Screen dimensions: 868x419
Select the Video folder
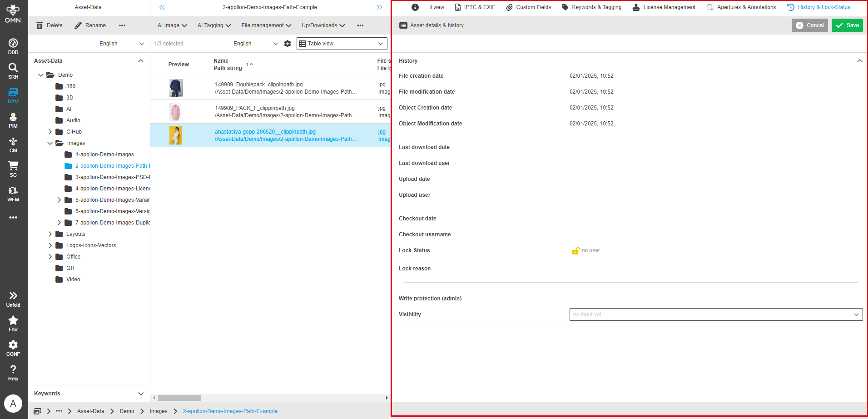point(68,279)
